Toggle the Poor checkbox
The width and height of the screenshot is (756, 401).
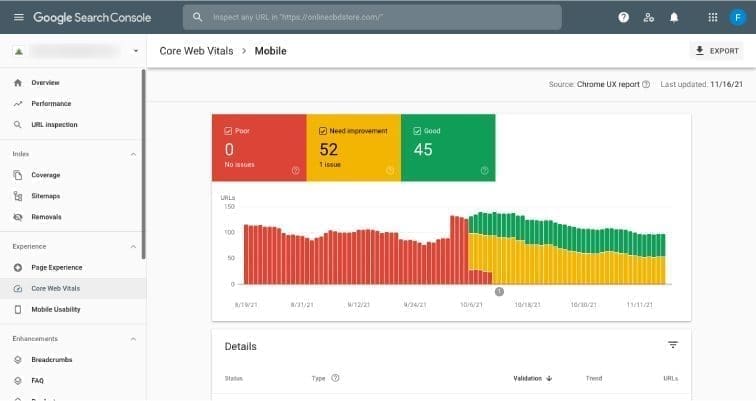[x=229, y=130]
